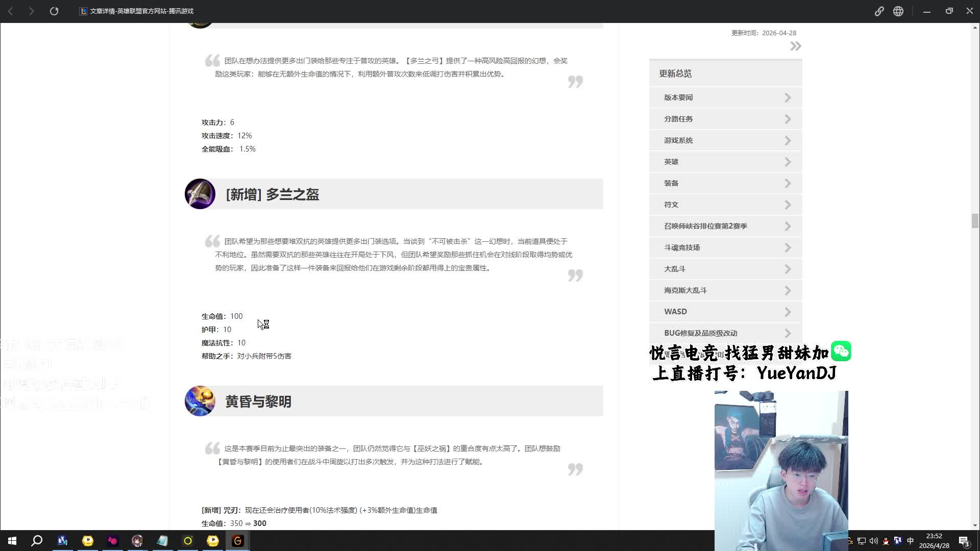
Task: Click the 多兰之盔 item icon
Action: [200, 194]
